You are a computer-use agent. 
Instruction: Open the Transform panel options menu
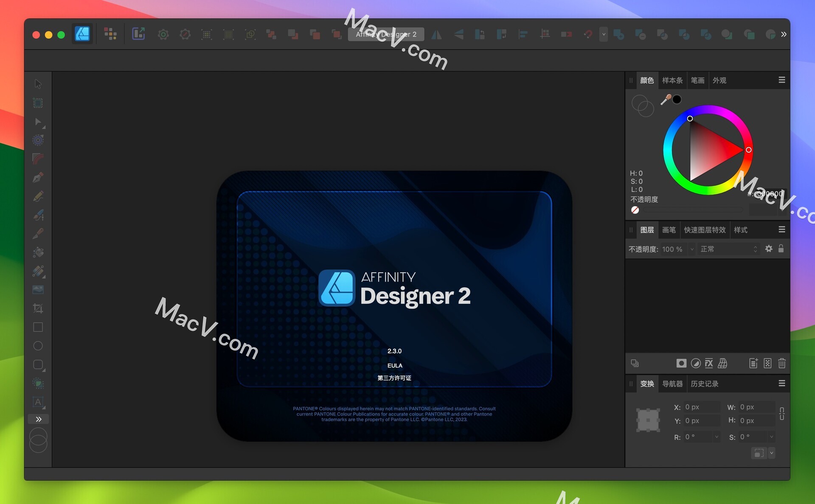(x=782, y=384)
